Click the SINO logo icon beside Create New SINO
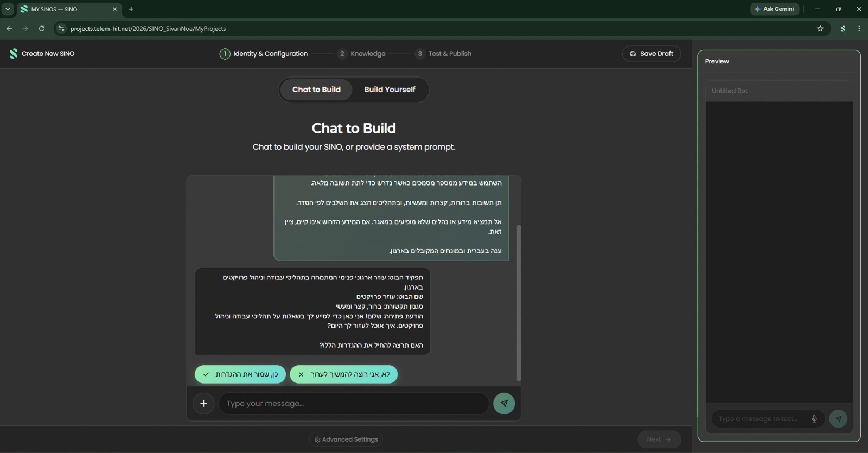 click(x=14, y=54)
